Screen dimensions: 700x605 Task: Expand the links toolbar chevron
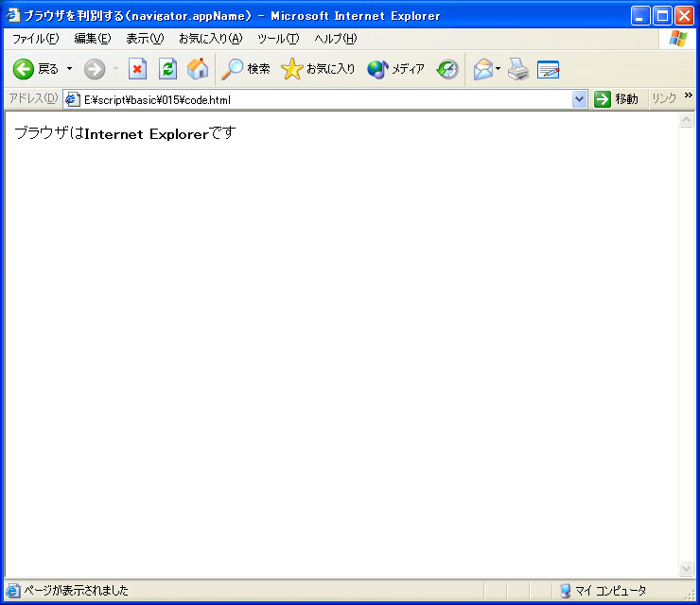tap(688, 95)
